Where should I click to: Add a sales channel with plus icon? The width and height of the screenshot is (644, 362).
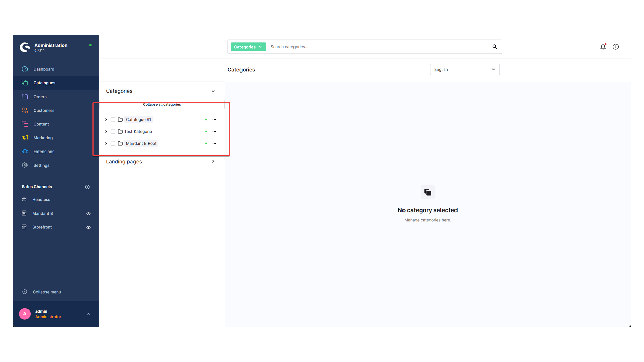click(87, 187)
